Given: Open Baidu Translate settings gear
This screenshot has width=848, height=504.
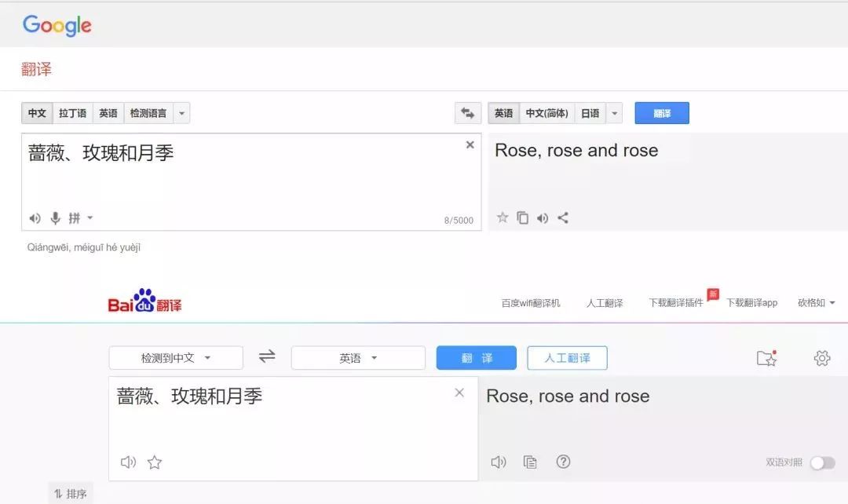Looking at the screenshot, I should 821,357.
